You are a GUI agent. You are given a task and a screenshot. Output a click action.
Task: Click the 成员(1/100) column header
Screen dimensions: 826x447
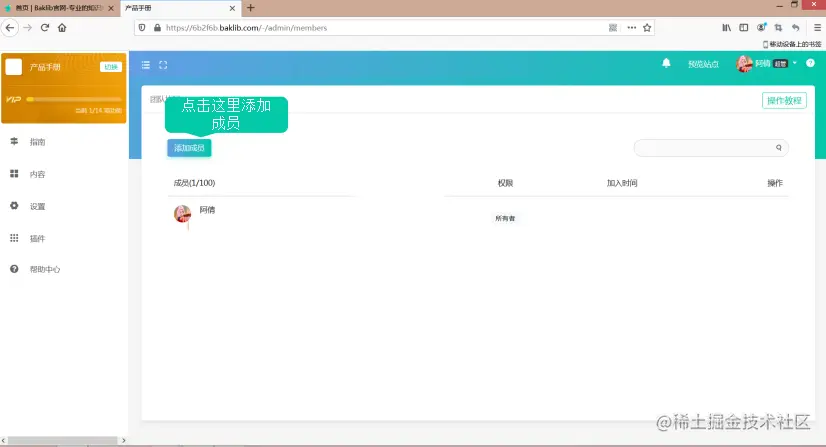(x=194, y=183)
